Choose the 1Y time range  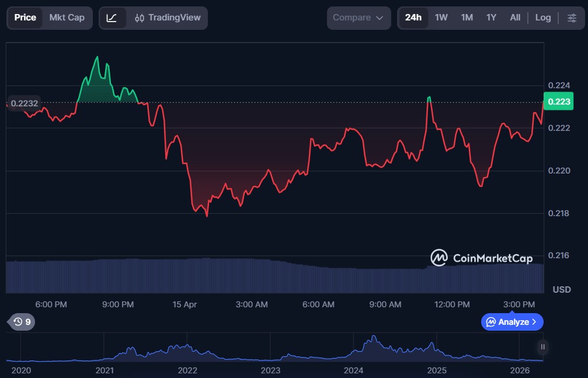tap(491, 18)
